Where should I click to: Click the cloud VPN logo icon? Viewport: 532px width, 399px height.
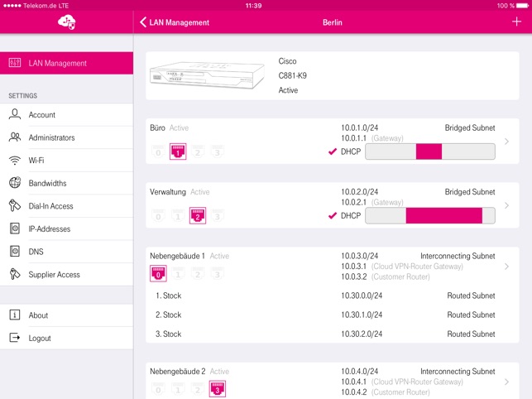click(66, 22)
